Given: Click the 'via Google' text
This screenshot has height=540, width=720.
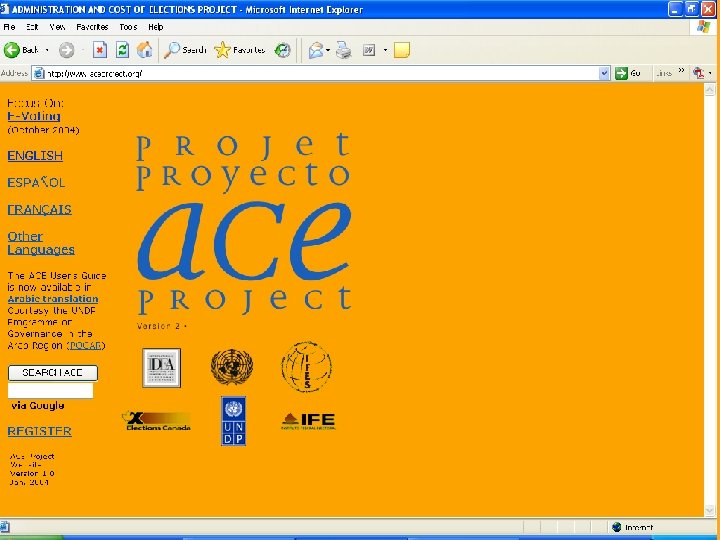Looking at the screenshot, I should (38, 405).
